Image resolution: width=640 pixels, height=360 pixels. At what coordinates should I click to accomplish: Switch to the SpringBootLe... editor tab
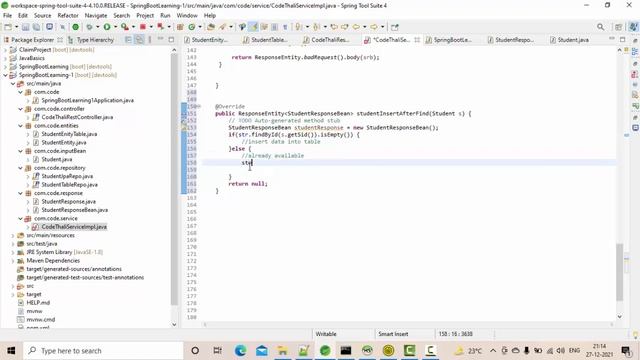[x=449, y=40]
